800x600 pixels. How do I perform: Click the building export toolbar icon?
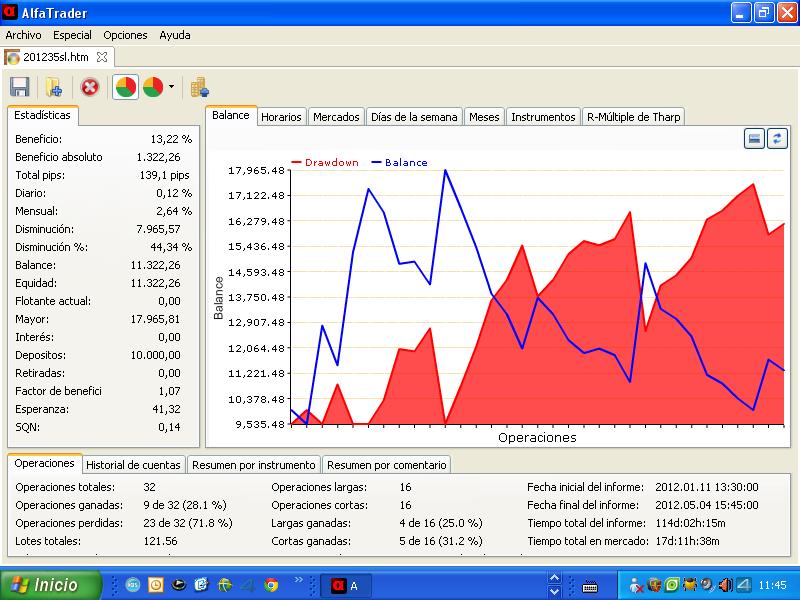coord(200,87)
